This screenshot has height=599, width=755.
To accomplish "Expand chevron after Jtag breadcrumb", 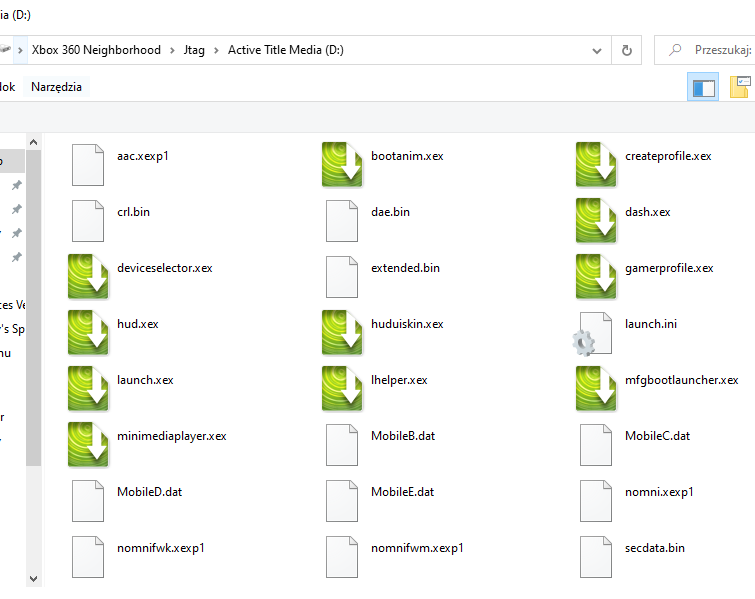I will [216, 51].
